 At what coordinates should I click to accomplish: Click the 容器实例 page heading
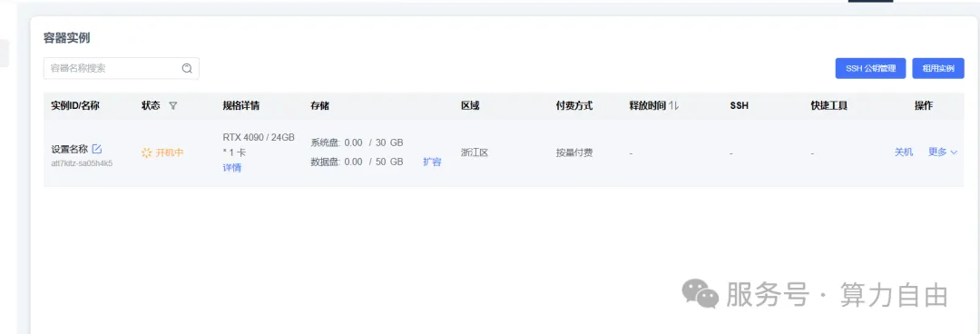(67, 38)
